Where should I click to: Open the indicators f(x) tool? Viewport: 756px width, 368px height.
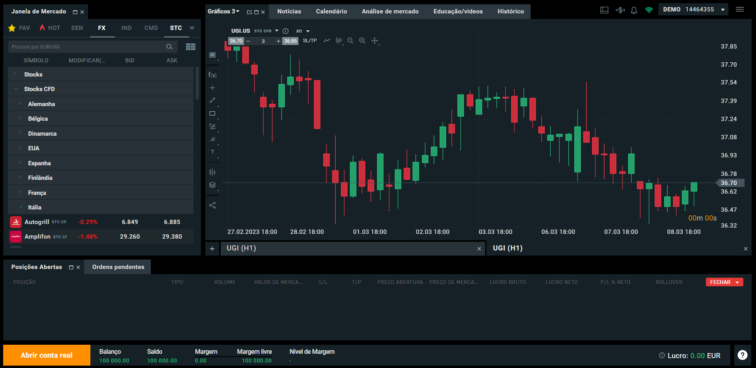point(212,75)
